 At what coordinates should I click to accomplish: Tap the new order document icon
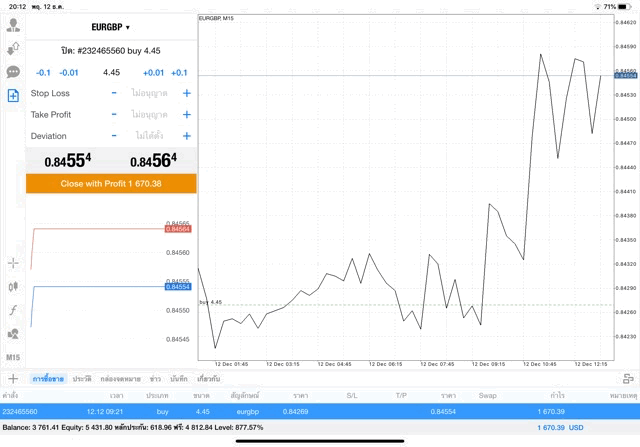(x=13, y=96)
